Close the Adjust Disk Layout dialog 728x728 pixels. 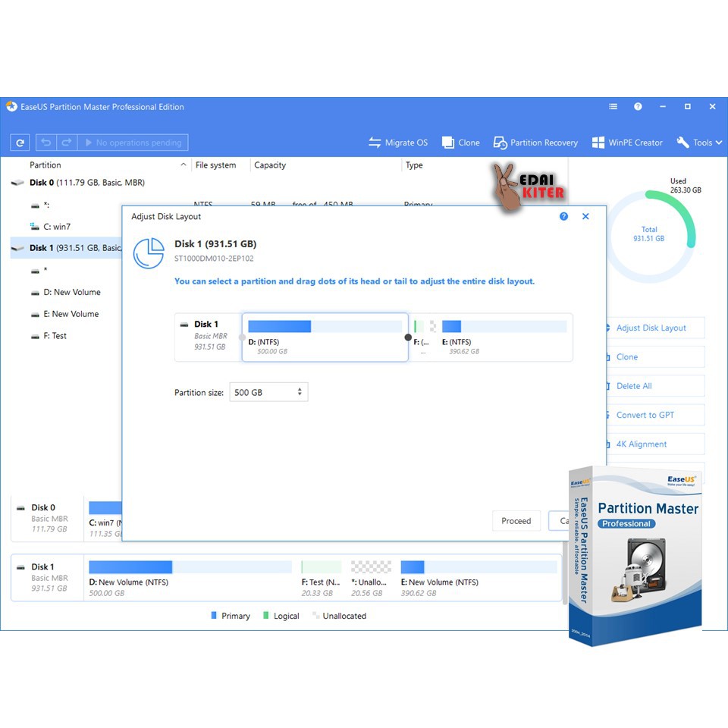point(585,216)
